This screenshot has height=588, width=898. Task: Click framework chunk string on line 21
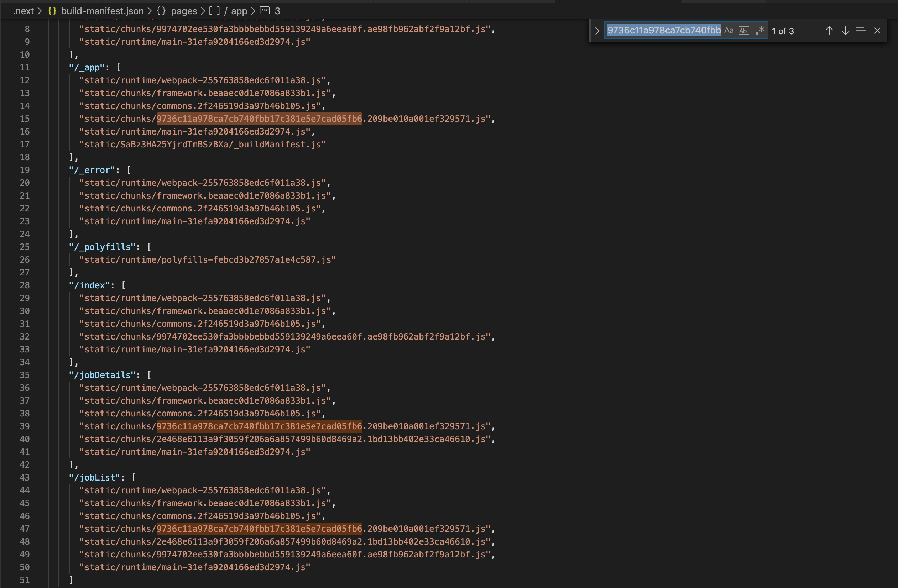[205, 196]
